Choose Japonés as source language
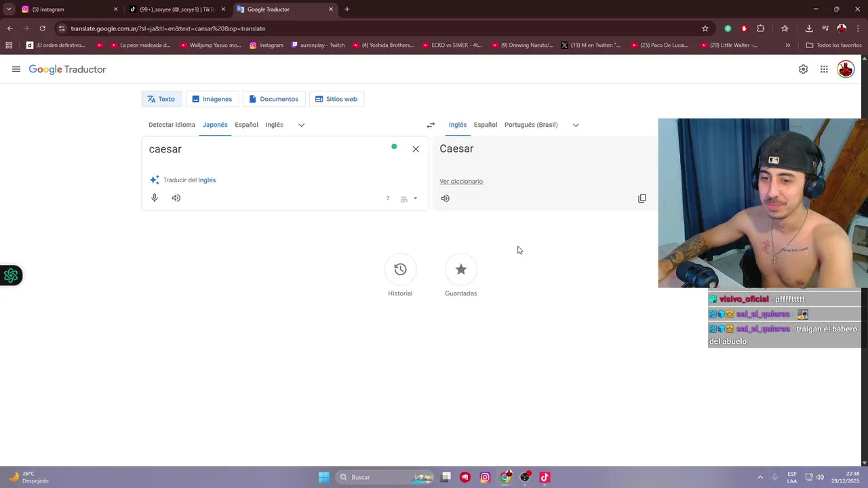Image resolution: width=868 pixels, height=488 pixels. (215, 125)
